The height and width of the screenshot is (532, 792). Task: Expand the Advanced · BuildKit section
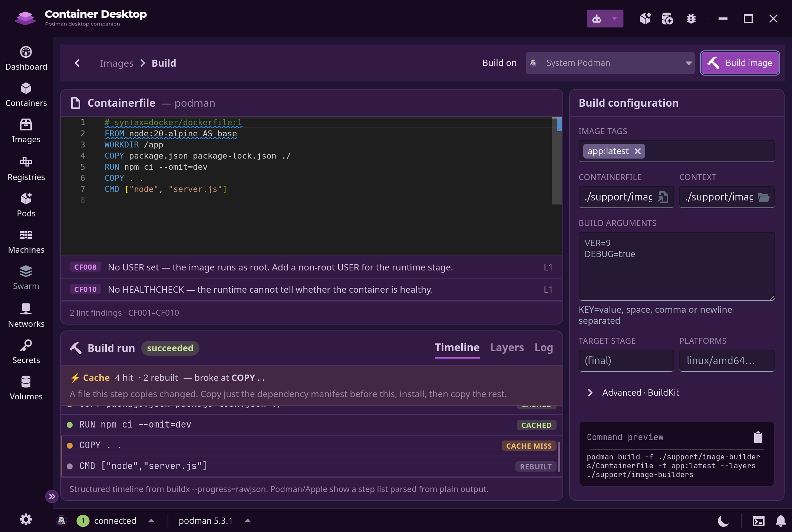[634, 393]
